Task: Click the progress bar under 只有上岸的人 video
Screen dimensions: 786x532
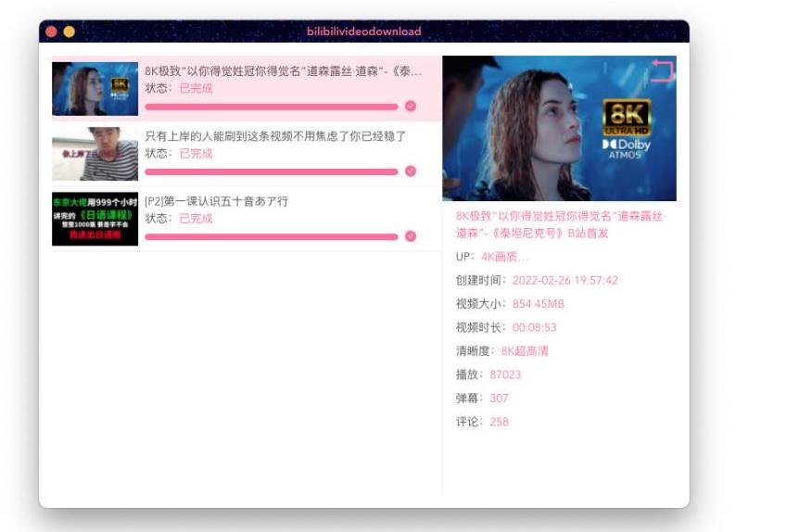Action: [x=271, y=171]
